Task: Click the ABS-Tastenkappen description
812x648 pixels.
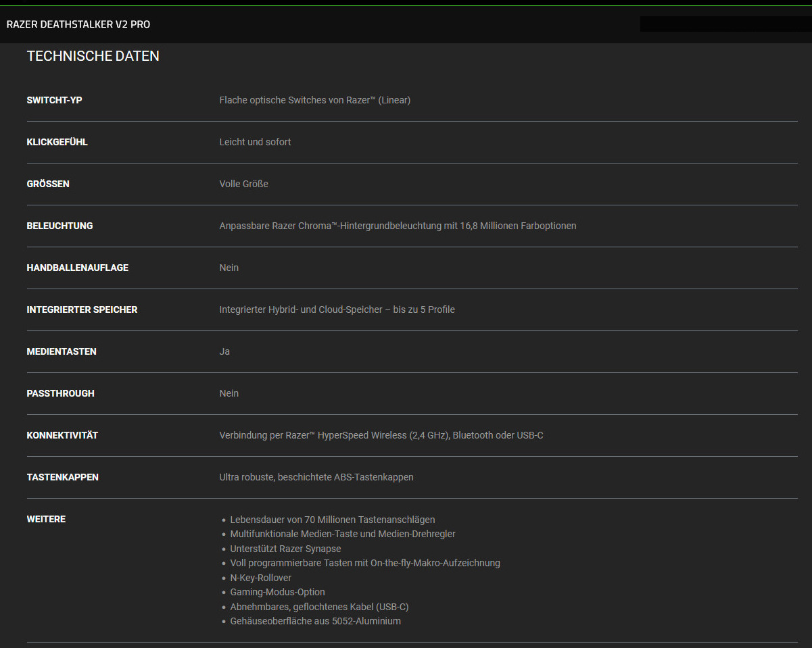Action: [x=316, y=477]
